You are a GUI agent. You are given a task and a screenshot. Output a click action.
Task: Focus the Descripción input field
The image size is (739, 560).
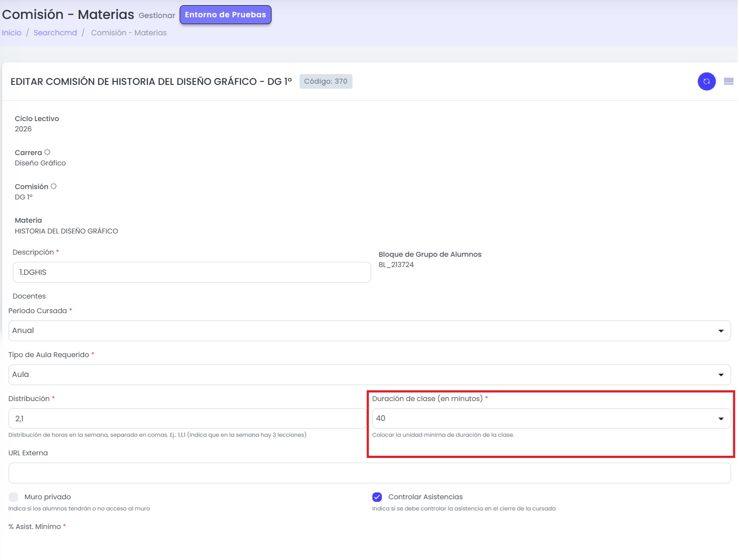pos(192,272)
